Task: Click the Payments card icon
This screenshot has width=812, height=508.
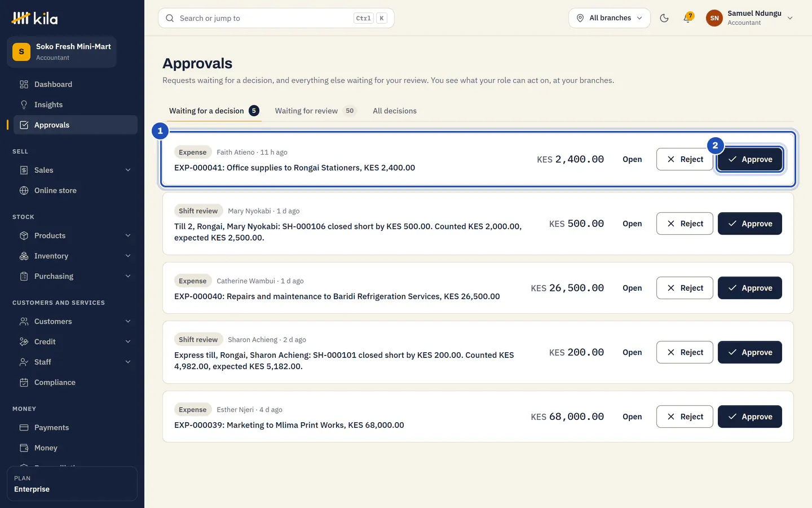Action: tap(24, 428)
